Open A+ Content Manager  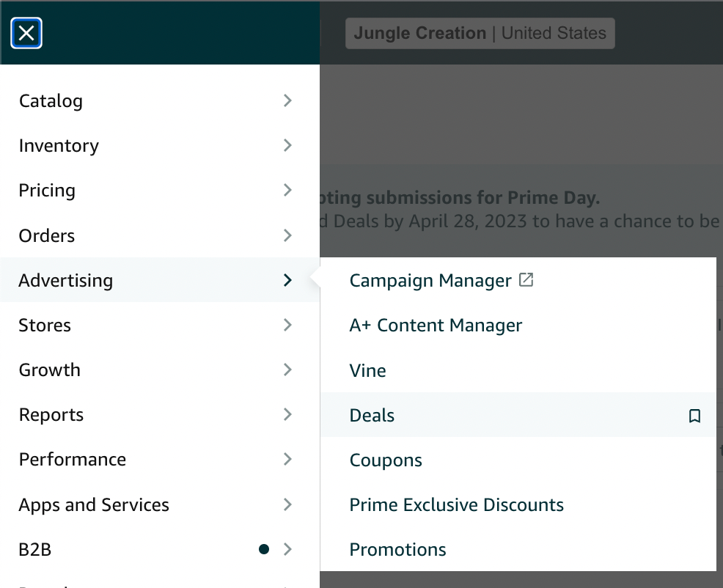point(436,325)
